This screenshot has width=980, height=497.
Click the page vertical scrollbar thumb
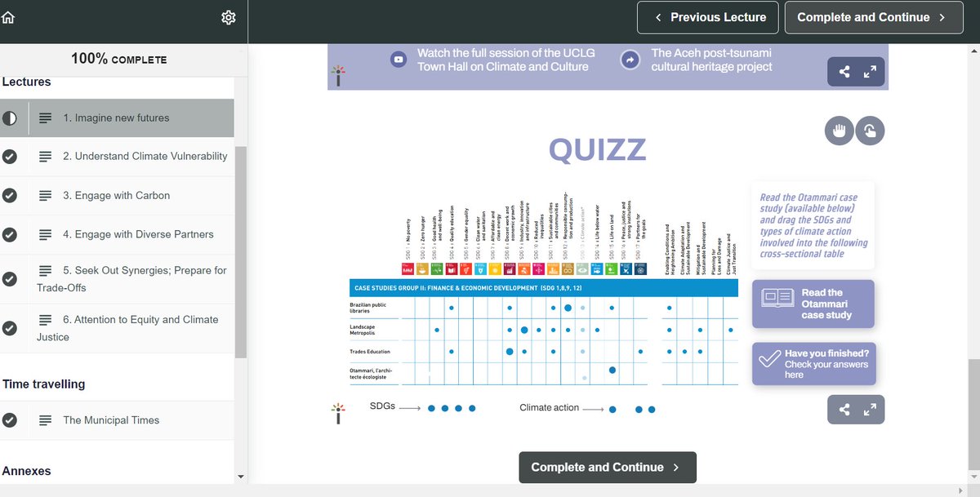[x=973, y=416]
